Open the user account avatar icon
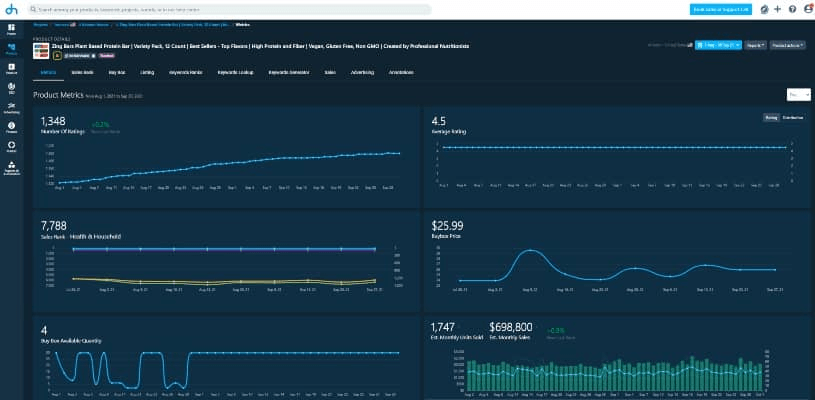 click(807, 9)
